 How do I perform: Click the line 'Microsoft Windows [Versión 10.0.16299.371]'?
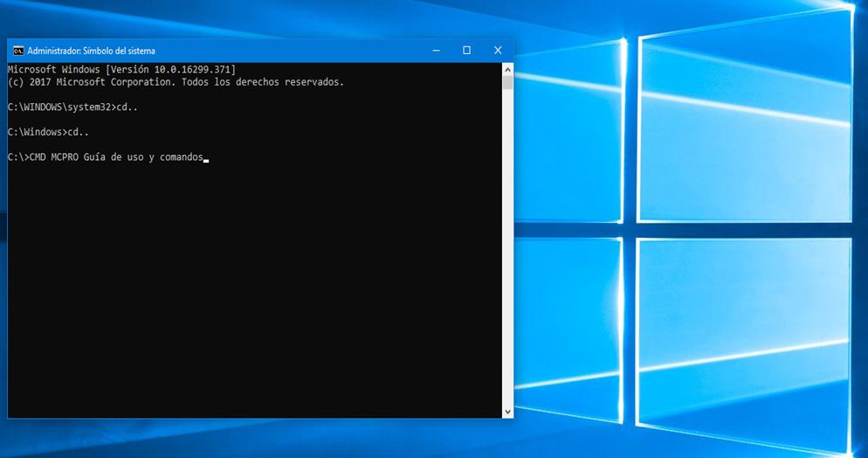(121, 70)
